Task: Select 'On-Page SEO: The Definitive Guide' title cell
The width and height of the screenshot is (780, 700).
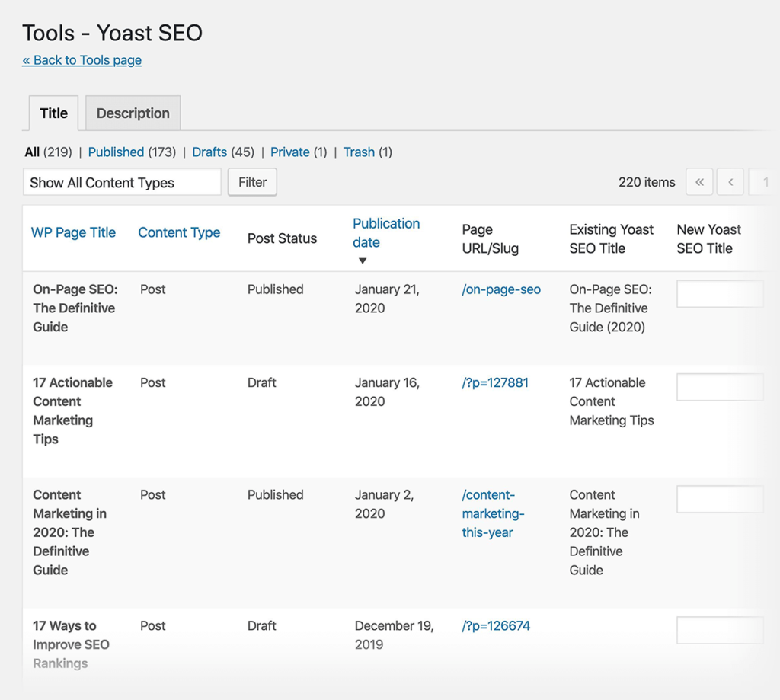Action: click(75, 308)
